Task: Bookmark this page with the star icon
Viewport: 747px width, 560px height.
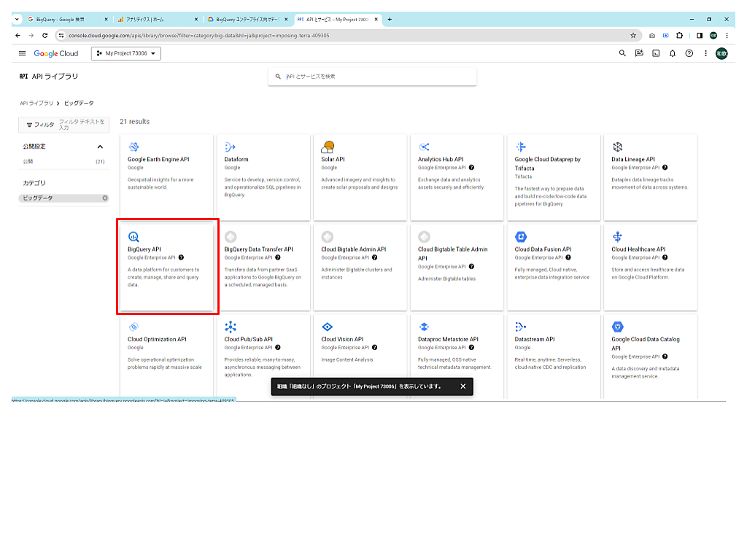Action: click(633, 35)
